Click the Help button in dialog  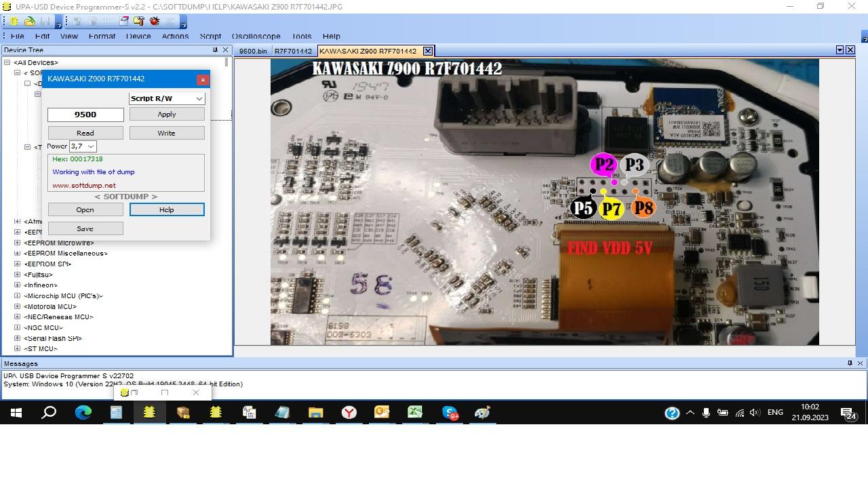pyautogui.click(x=167, y=209)
